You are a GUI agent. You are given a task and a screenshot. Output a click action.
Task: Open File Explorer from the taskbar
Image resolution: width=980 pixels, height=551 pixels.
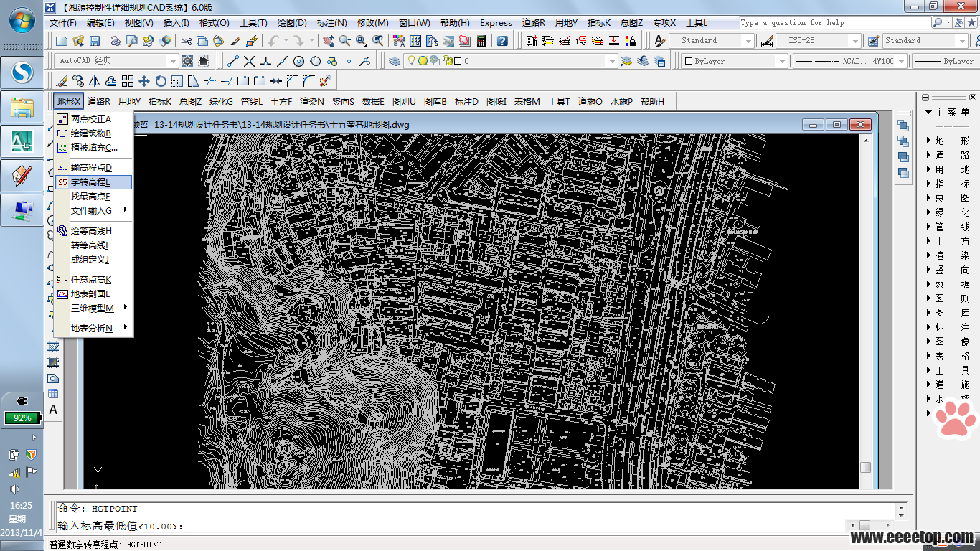click(x=23, y=107)
